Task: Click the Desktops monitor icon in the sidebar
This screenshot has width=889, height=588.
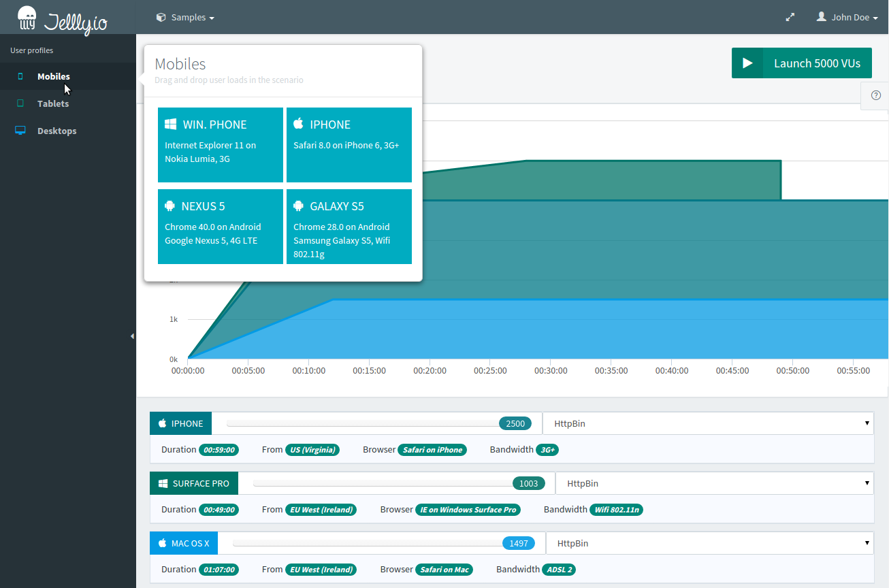Action: tap(20, 131)
